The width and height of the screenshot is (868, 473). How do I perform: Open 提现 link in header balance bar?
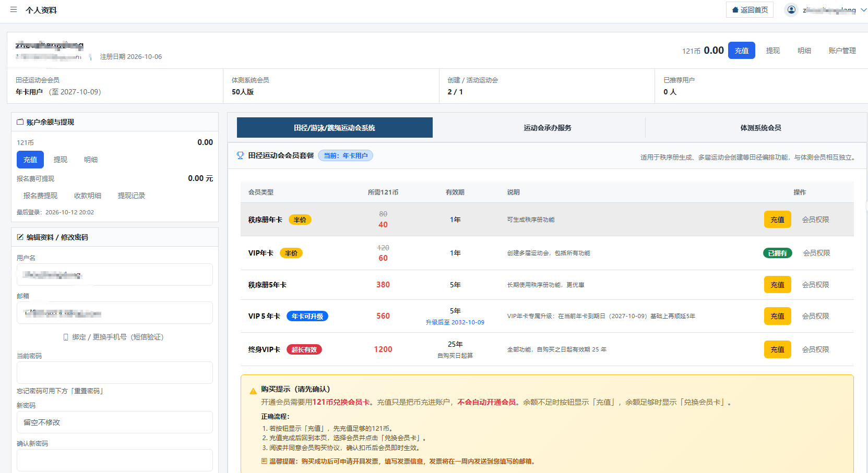tap(773, 51)
